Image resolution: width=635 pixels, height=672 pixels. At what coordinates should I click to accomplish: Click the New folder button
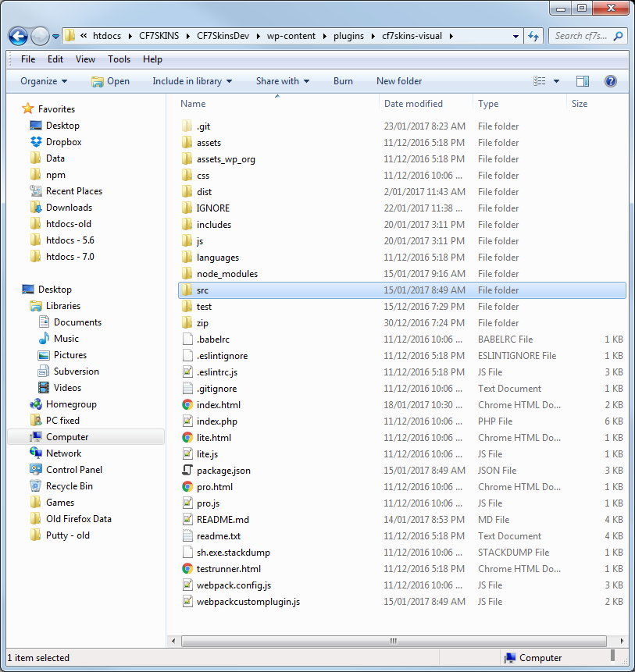tap(399, 81)
